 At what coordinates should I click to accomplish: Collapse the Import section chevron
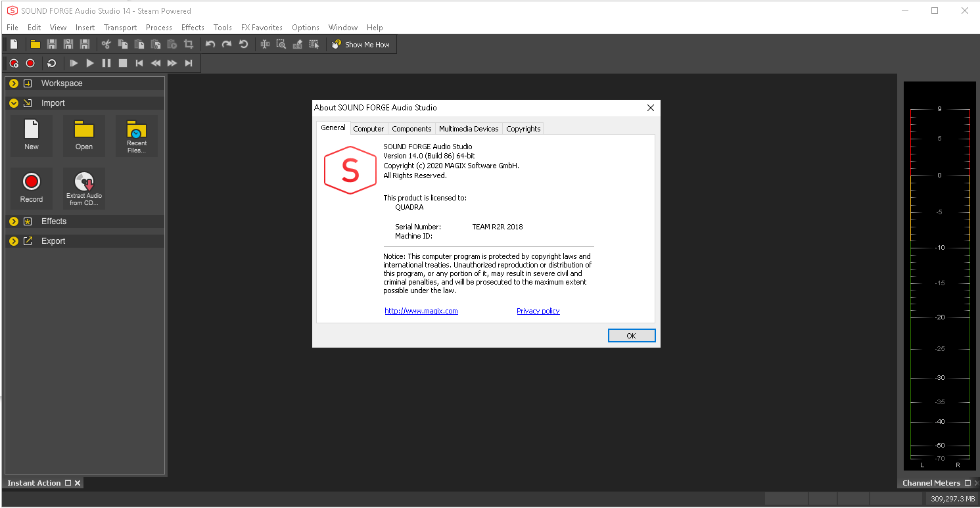[14, 103]
